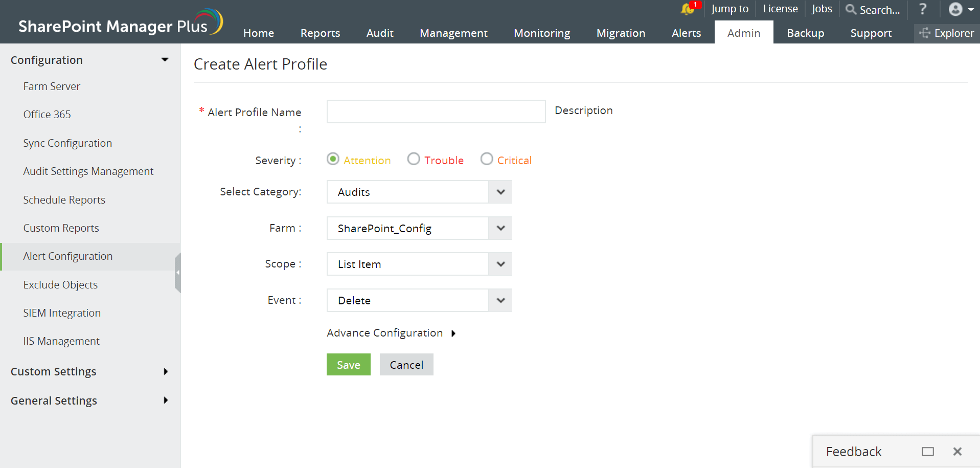This screenshot has width=980, height=468.
Task: Open the Management tab
Action: (x=454, y=33)
